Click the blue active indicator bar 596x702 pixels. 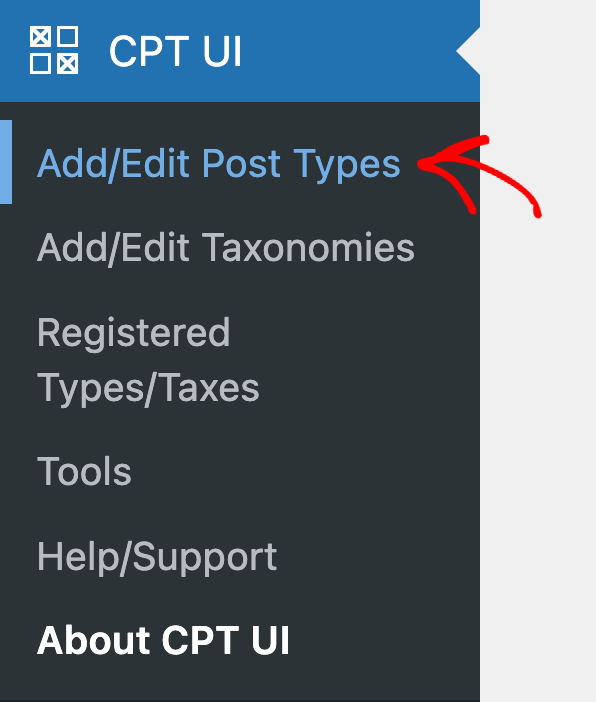tap(6, 162)
